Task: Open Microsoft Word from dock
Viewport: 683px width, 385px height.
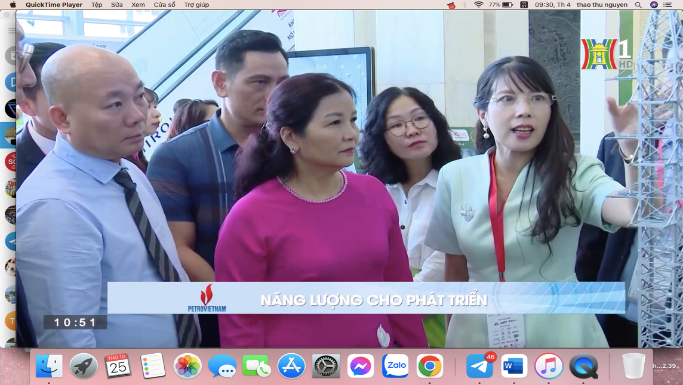Action: point(514,366)
